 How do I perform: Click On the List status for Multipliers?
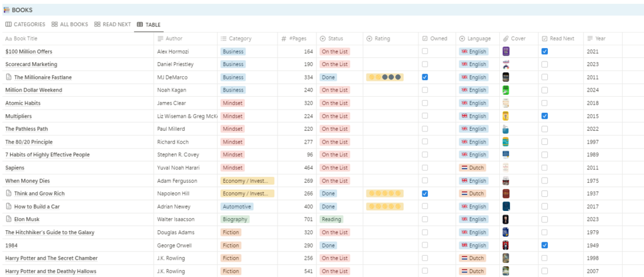tap(334, 116)
